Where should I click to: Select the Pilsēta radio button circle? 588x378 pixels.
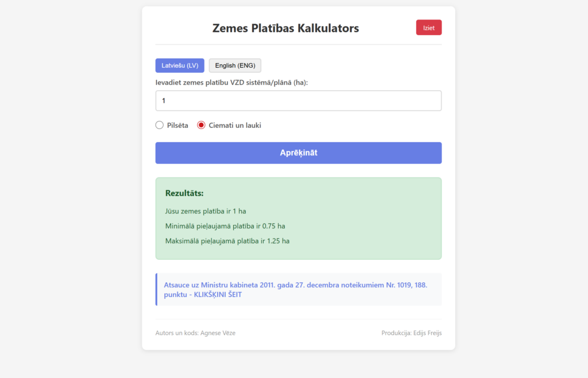(160, 125)
